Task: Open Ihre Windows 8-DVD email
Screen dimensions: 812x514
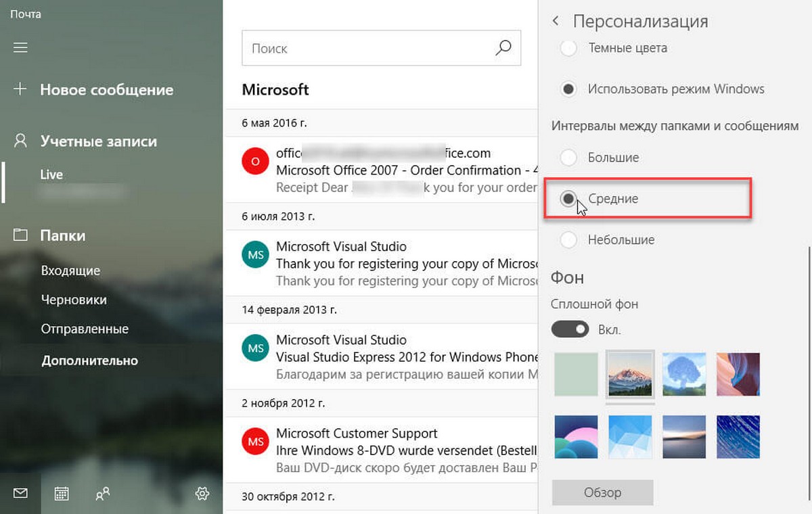Action: (380, 450)
